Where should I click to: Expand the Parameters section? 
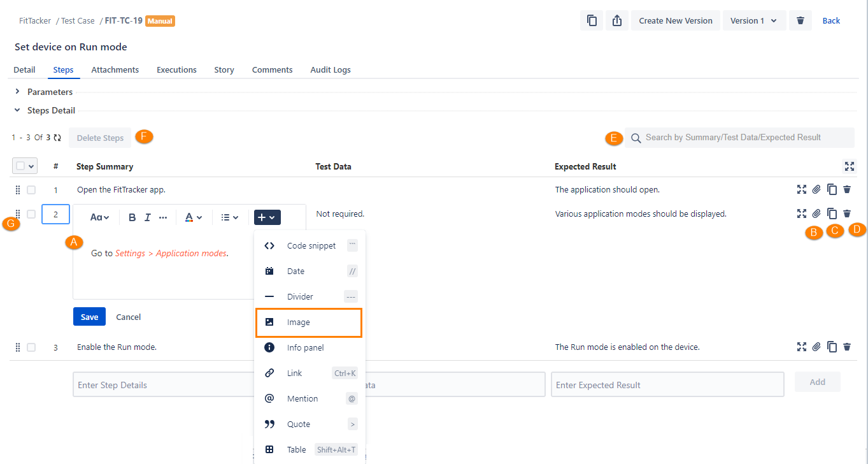coord(18,92)
